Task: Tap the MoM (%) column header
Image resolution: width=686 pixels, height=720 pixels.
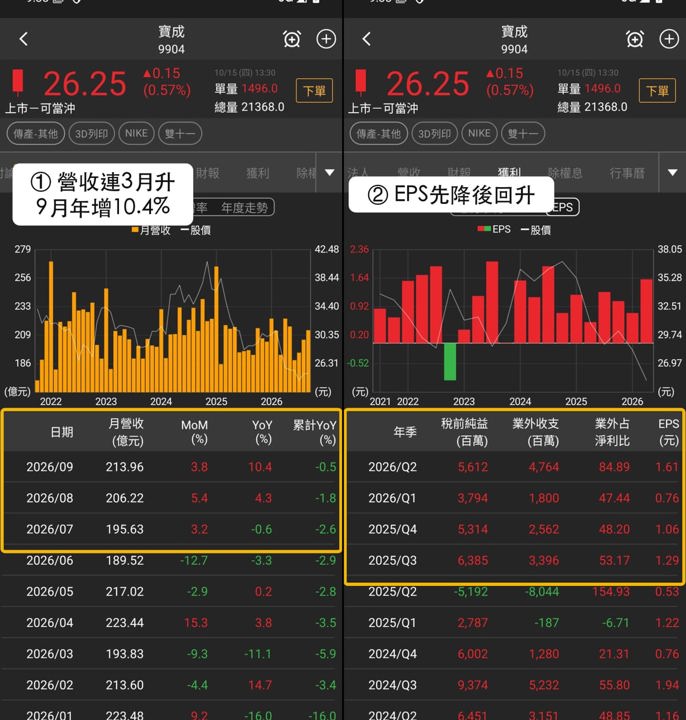Action: [194, 432]
